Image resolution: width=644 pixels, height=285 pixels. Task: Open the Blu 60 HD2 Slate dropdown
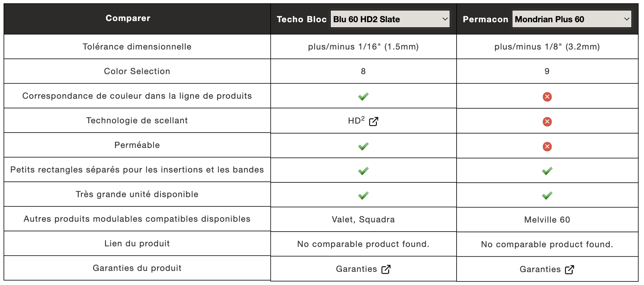click(x=390, y=19)
